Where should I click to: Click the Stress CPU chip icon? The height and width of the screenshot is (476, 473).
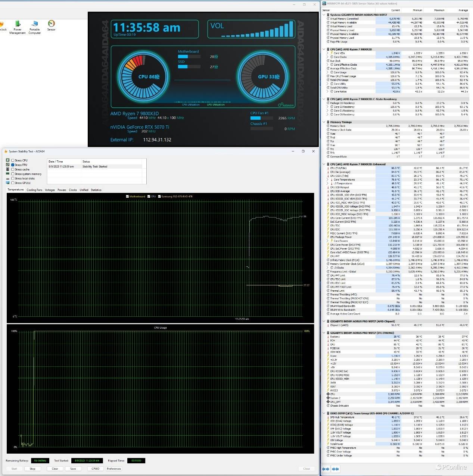click(x=8, y=160)
